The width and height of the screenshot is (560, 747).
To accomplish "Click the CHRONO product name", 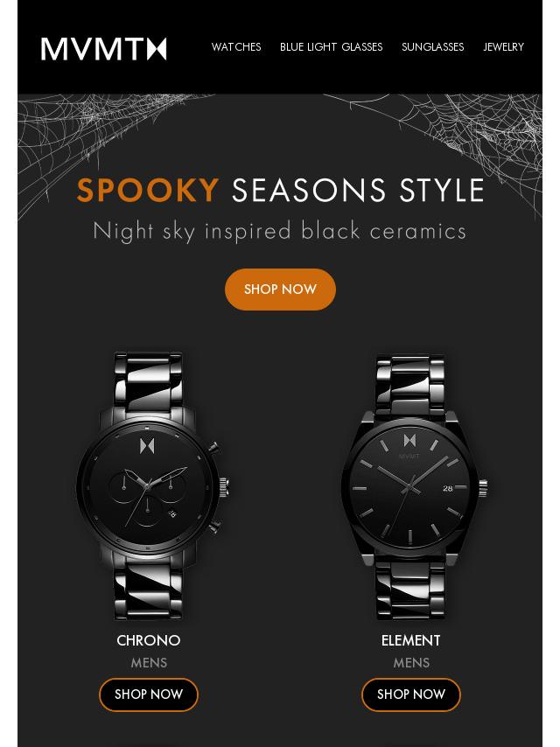I will 149,640.
